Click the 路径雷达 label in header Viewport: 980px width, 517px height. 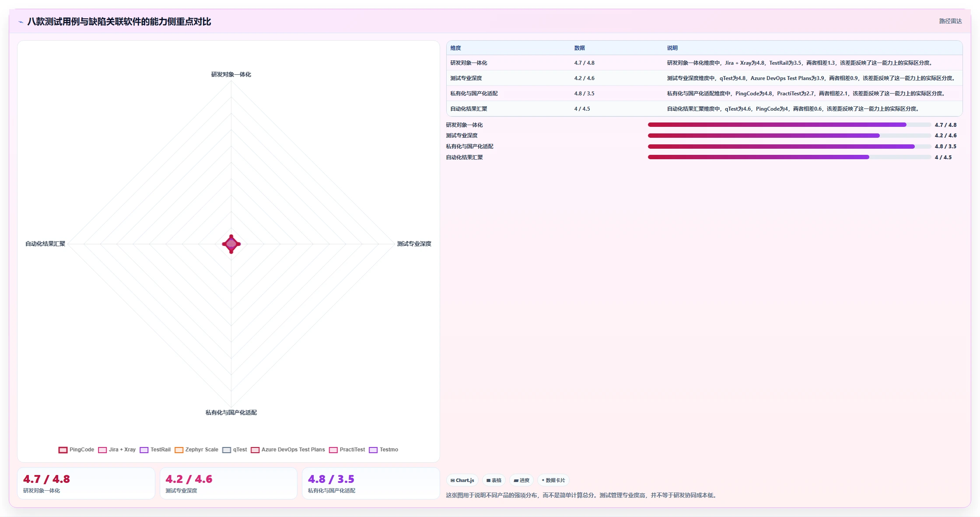point(950,21)
